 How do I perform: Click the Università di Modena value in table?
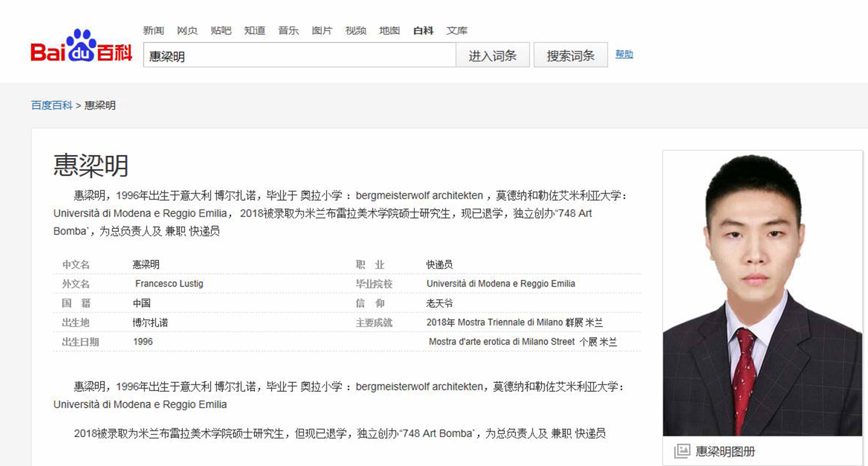pos(501,284)
